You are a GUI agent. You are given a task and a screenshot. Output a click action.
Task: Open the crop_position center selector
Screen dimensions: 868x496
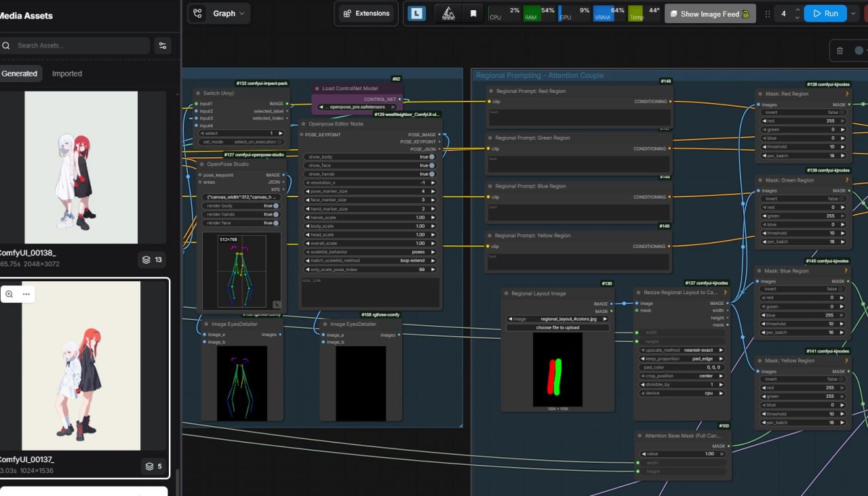click(x=682, y=375)
